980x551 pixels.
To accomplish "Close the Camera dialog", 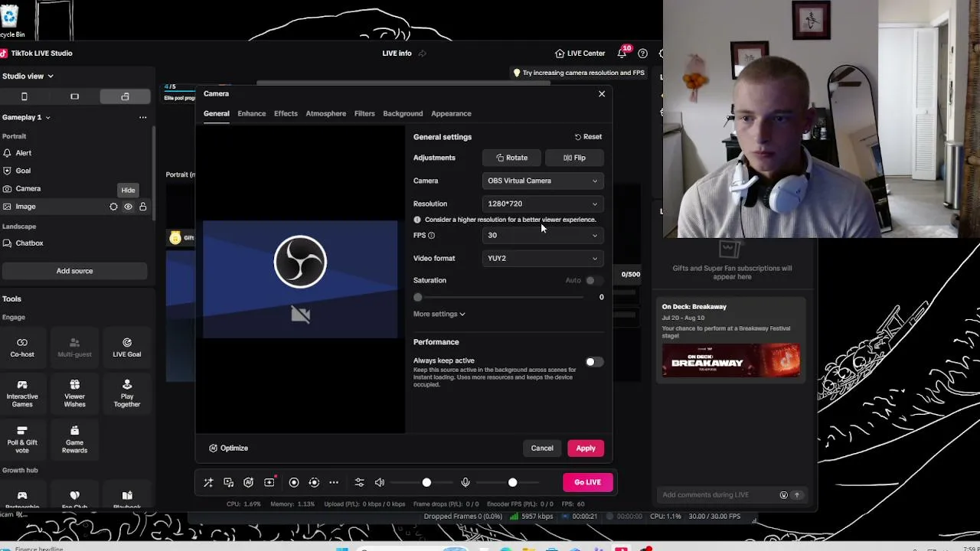I will tap(602, 94).
